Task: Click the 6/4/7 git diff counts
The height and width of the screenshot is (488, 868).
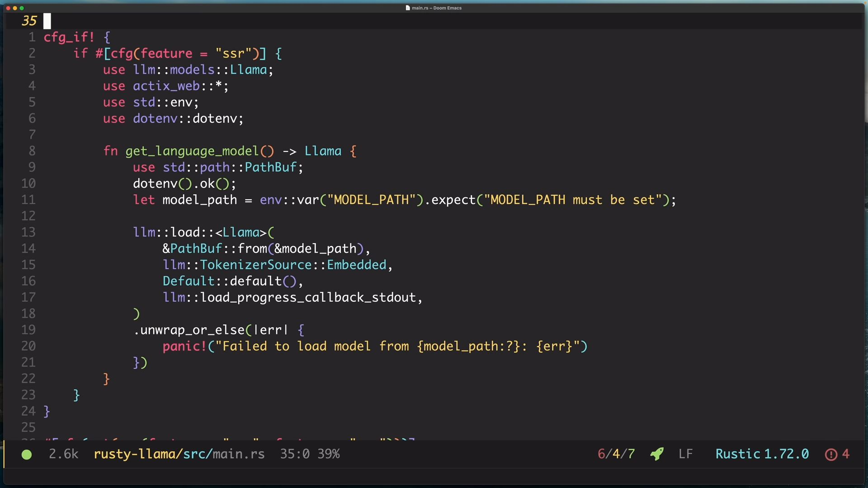Action: [x=616, y=454]
